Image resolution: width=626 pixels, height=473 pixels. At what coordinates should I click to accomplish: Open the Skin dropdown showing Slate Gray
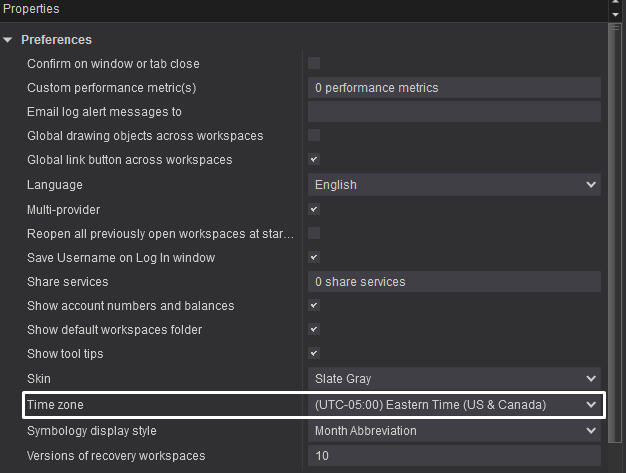453,379
